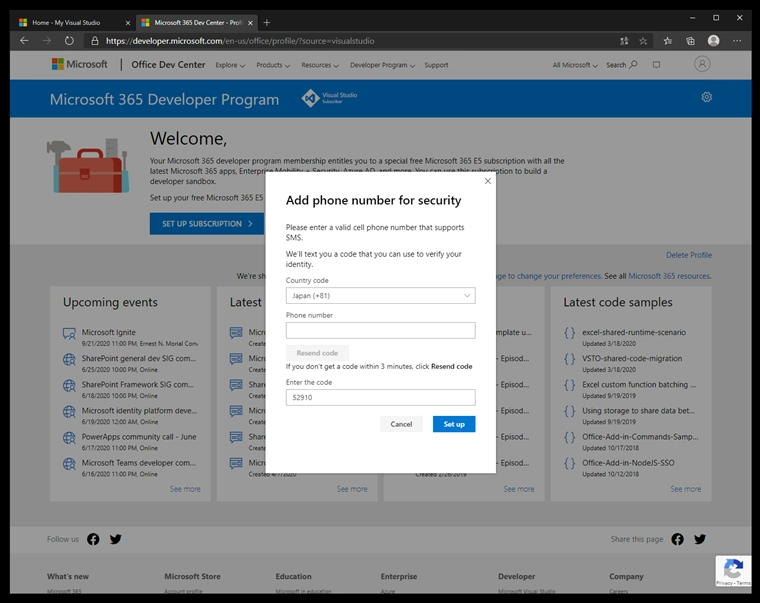Expand the Developer Program menu
Screen dimensions: 760x603
[382, 65]
